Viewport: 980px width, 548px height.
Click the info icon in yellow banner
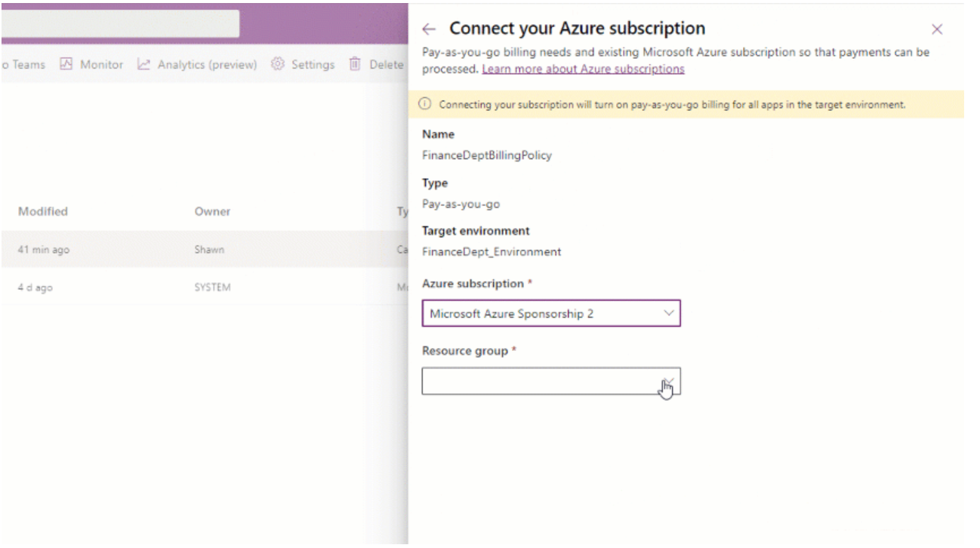[x=427, y=105]
